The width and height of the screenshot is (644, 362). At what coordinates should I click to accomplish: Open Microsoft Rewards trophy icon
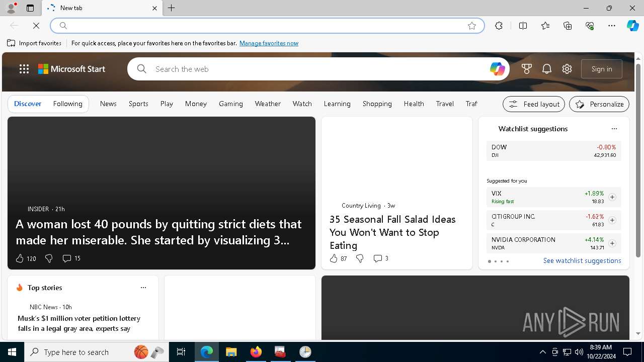coord(527,69)
